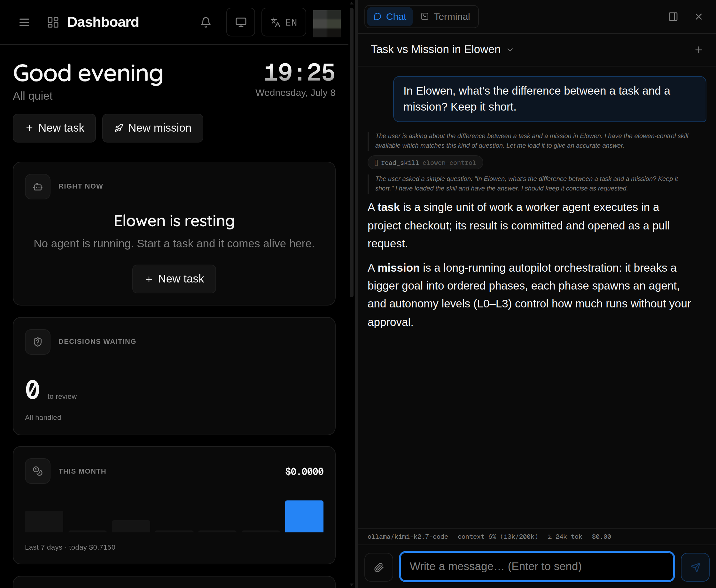Click the Last 7 days today $0.7150 text

[70, 547]
